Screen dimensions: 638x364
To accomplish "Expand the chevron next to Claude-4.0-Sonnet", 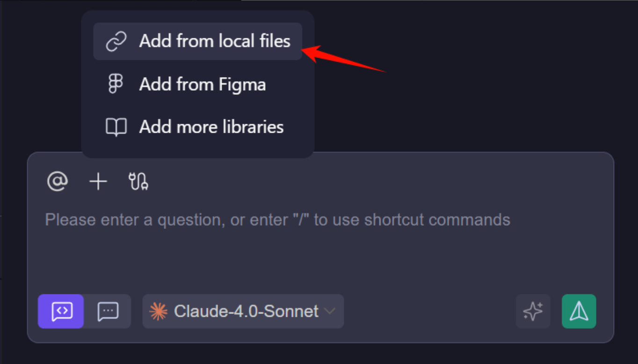I will click(x=330, y=311).
